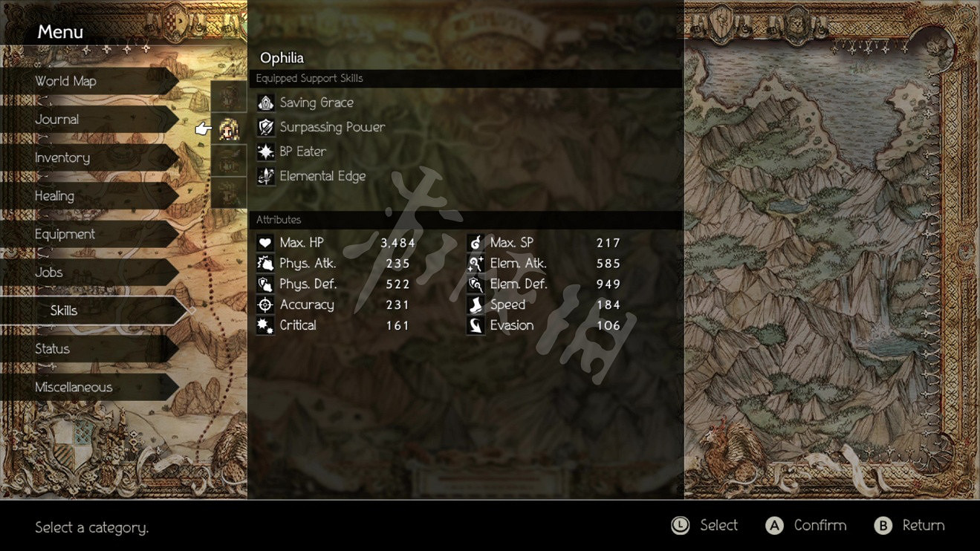Click the A Confirm button prompt
Image resolution: width=980 pixels, height=551 pixels.
[806, 526]
